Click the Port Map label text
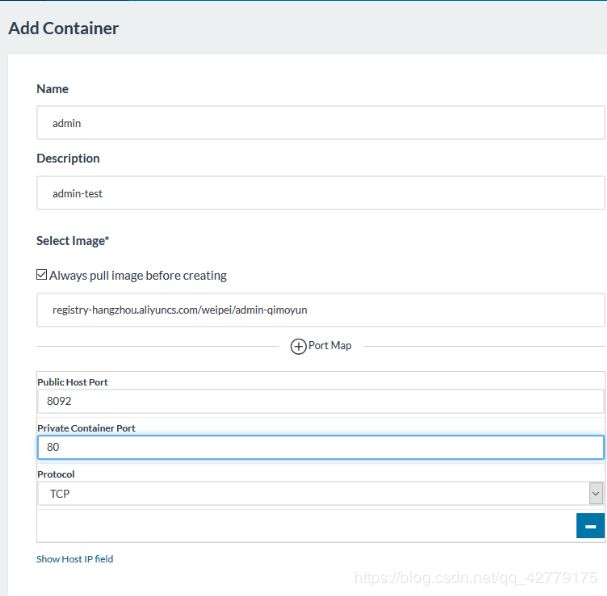 [330, 345]
